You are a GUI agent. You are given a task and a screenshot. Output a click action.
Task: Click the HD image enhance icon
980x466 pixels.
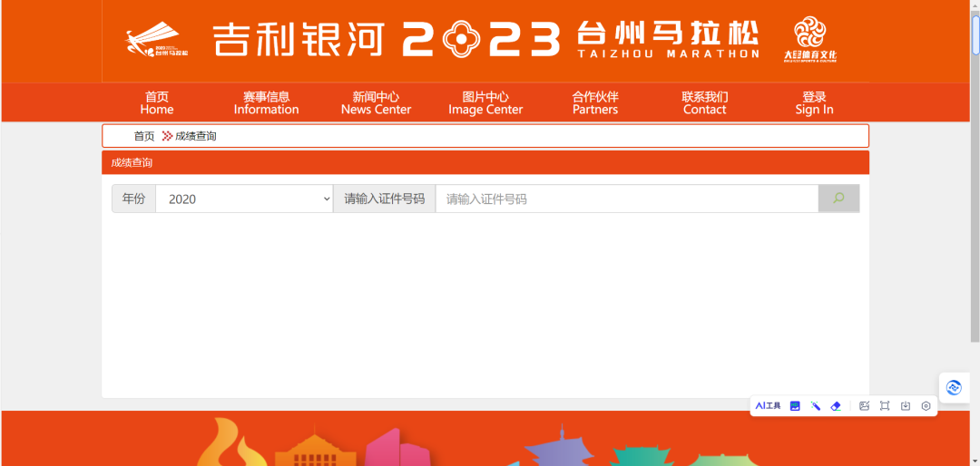pyautogui.click(x=795, y=406)
